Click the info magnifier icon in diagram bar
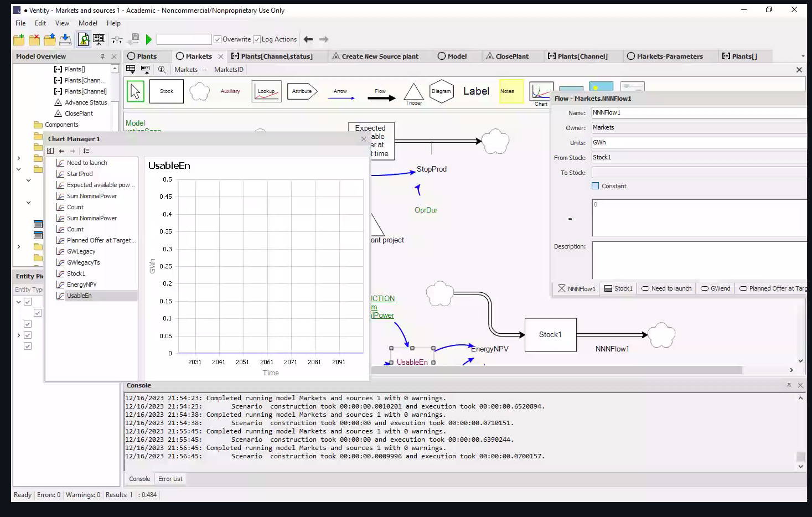The height and width of the screenshot is (517, 812). tap(162, 69)
